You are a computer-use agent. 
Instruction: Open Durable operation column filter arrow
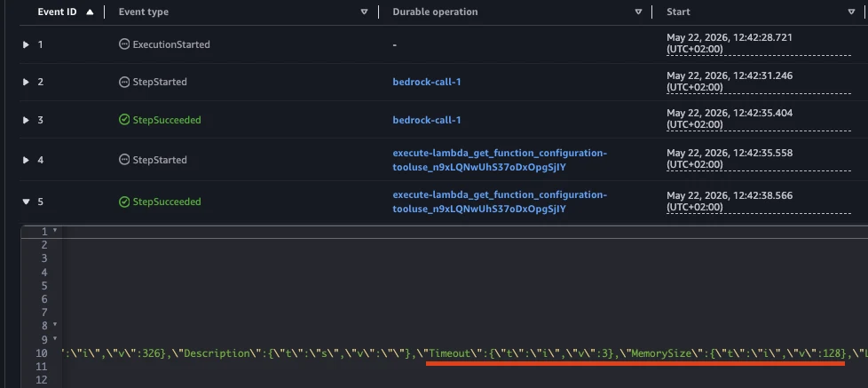(638, 12)
